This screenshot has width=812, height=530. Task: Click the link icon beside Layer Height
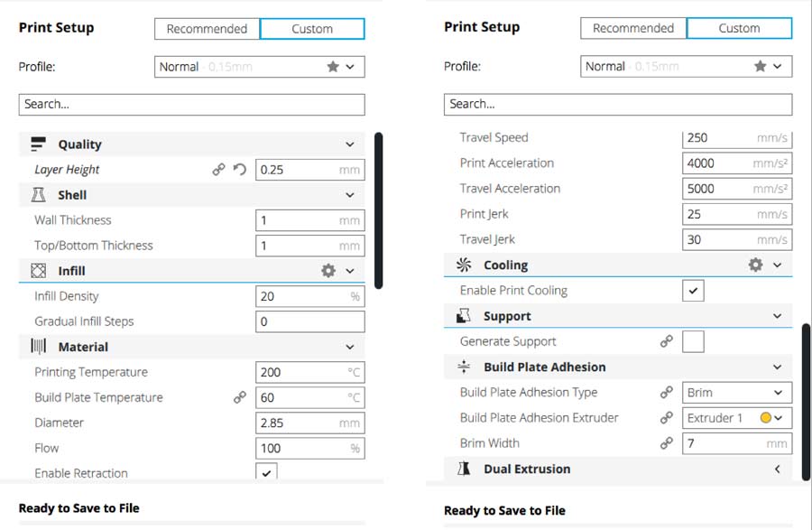coord(218,169)
